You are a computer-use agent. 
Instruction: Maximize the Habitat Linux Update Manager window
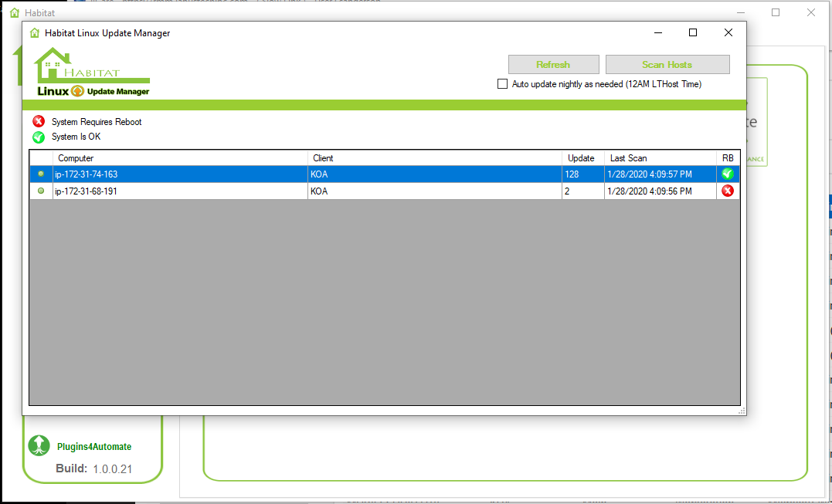click(x=692, y=33)
